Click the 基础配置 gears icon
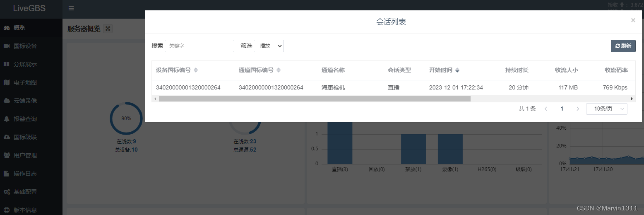This screenshot has width=644, height=215. coord(7,192)
